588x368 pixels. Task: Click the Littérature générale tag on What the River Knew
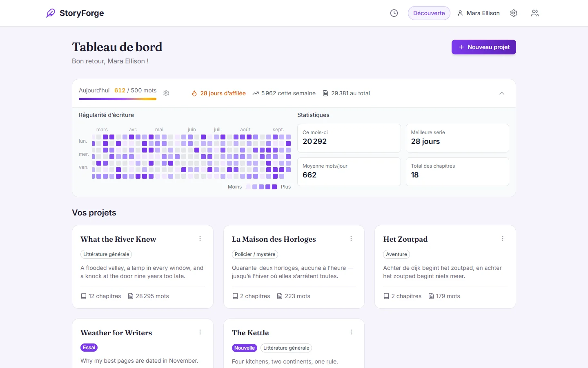(x=106, y=254)
